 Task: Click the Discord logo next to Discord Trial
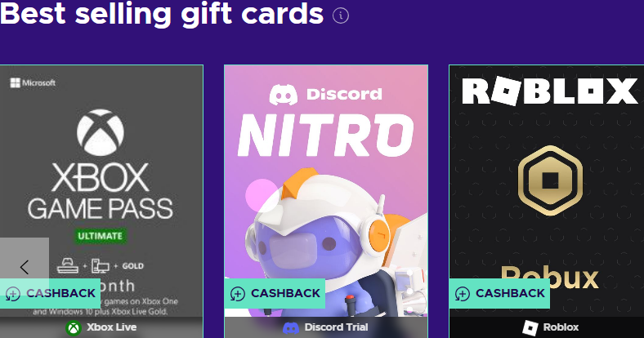point(291,327)
